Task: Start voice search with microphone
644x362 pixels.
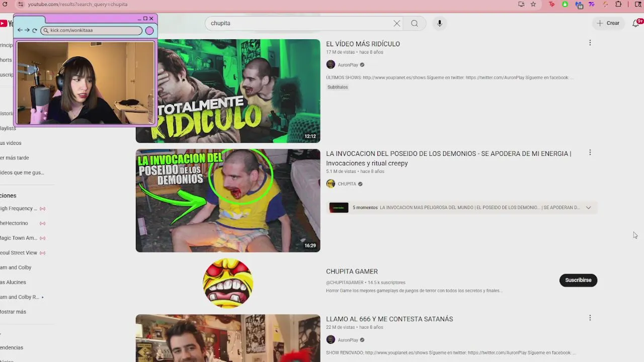Action: pyautogui.click(x=439, y=23)
